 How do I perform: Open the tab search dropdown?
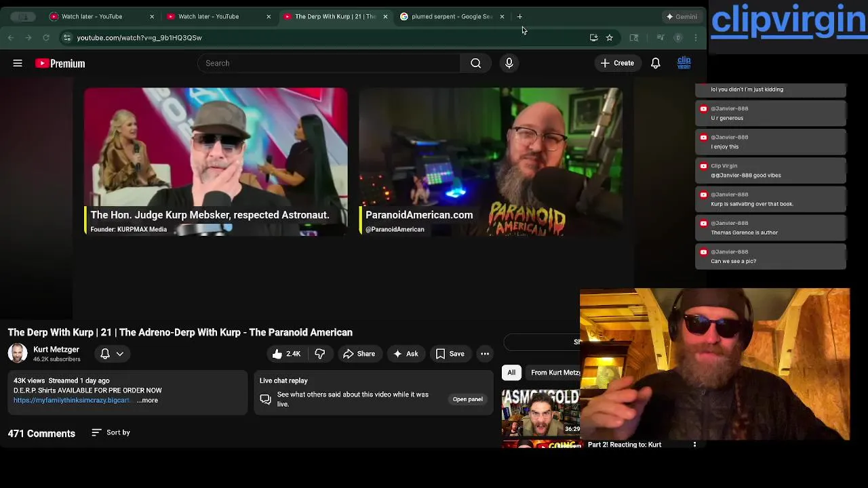[x=24, y=16]
